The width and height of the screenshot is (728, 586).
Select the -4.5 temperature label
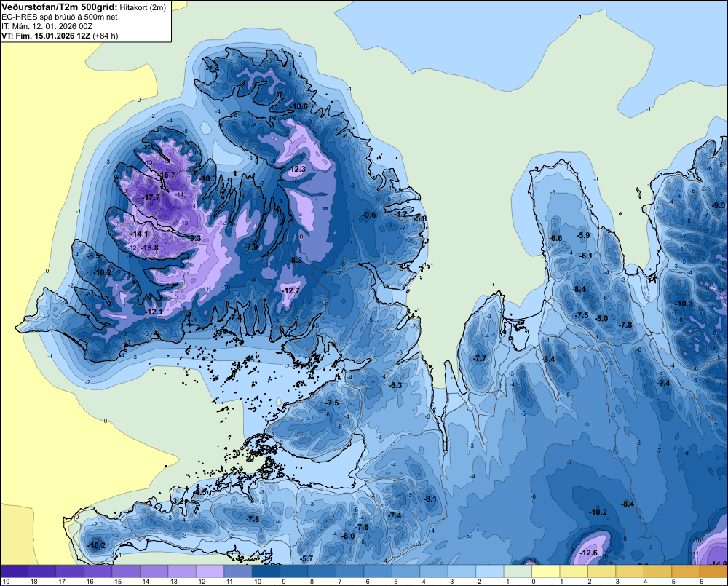(x=201, y=492)
